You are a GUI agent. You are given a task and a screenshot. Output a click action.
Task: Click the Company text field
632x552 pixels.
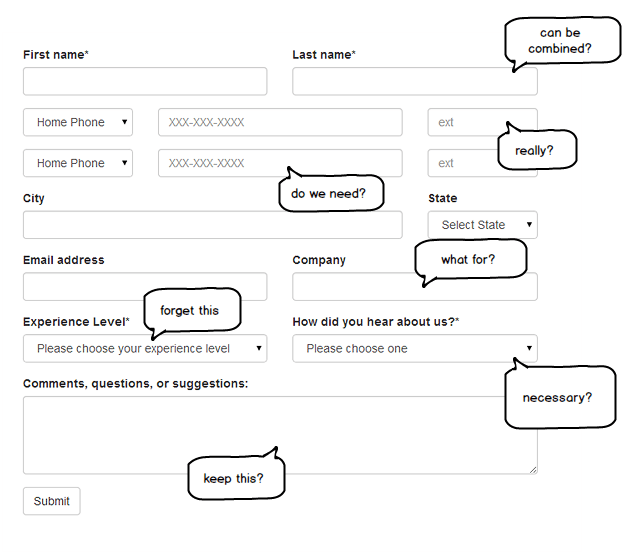[350, 288]
